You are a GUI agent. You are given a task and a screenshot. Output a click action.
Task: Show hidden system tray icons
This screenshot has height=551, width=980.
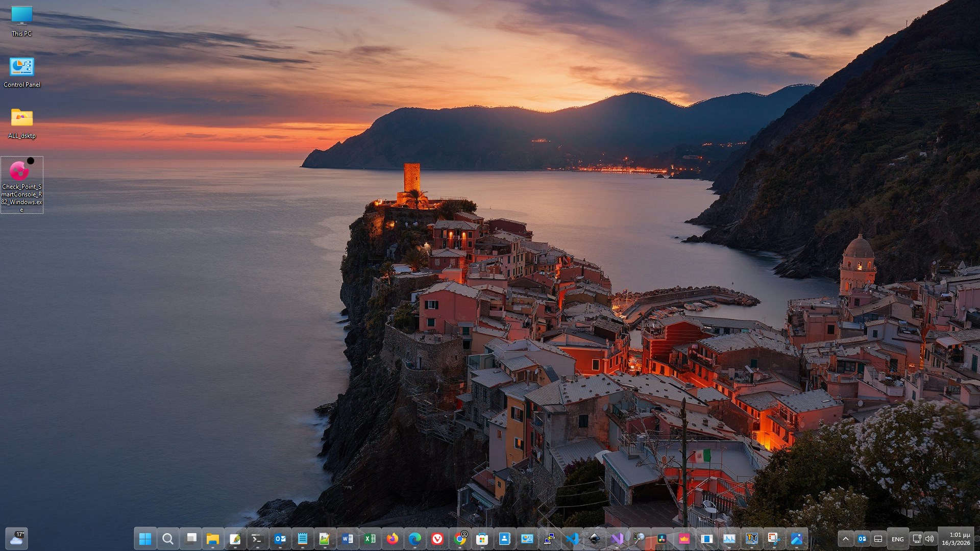846,538
